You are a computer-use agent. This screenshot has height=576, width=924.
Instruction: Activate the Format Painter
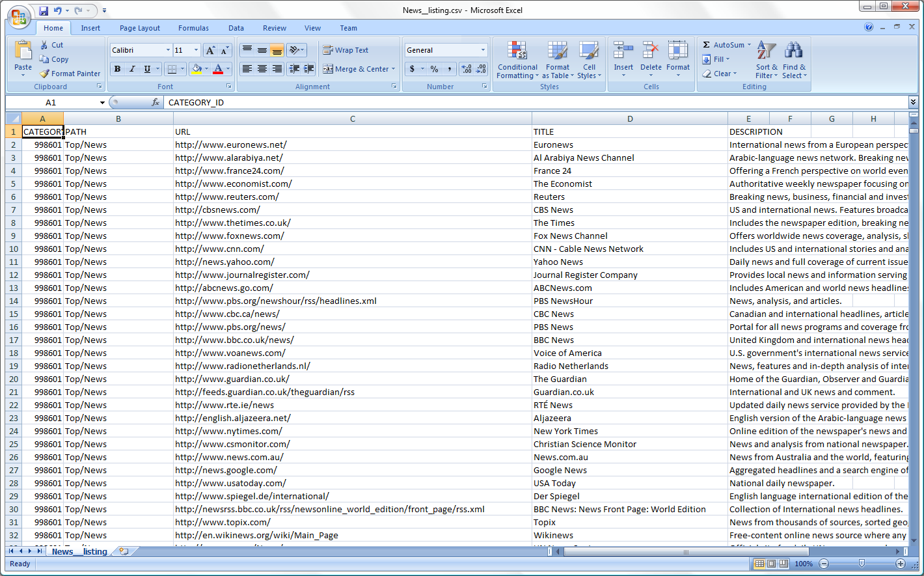[70, 74]
